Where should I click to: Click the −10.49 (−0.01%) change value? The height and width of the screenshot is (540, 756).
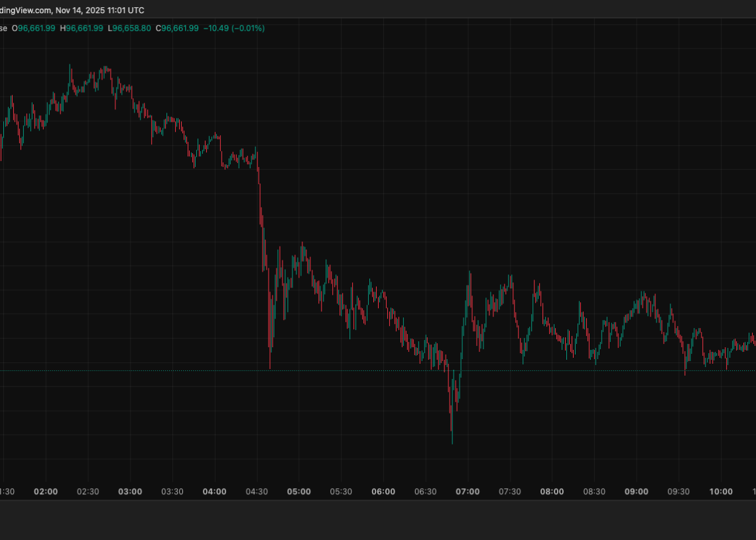pos(235,28)
